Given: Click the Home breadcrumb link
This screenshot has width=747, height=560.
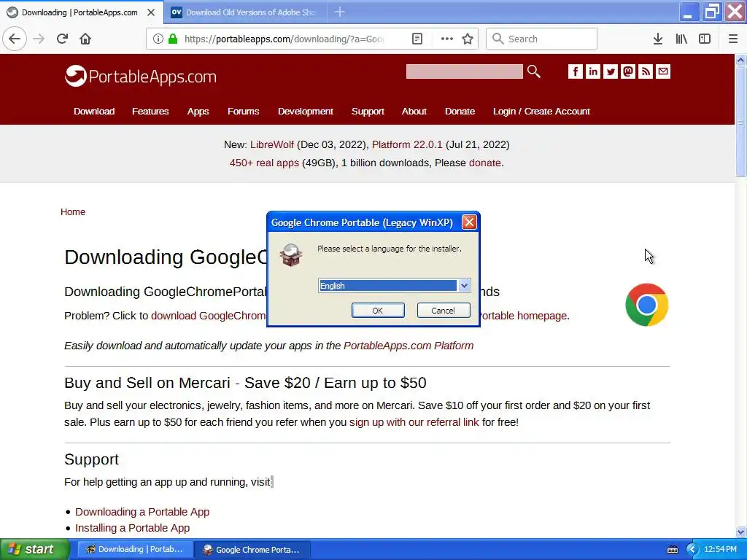Looking at the screenshot, I should [x=73, y=212].
